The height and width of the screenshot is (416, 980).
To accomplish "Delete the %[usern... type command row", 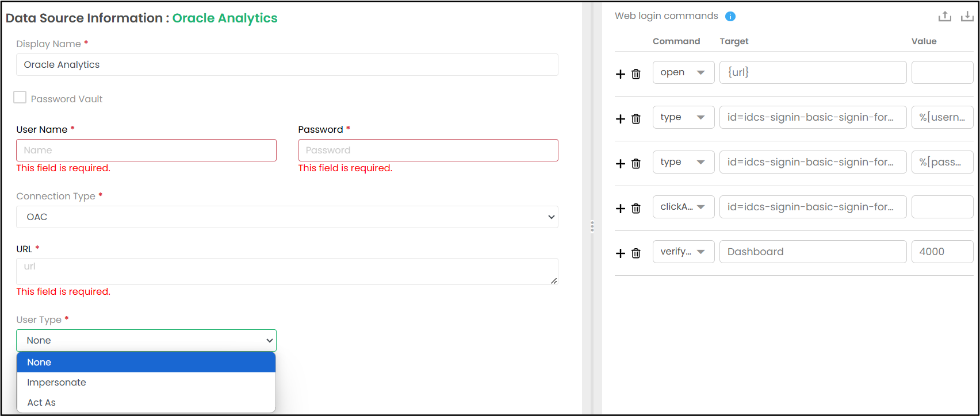I will click(x=636, y=118).
